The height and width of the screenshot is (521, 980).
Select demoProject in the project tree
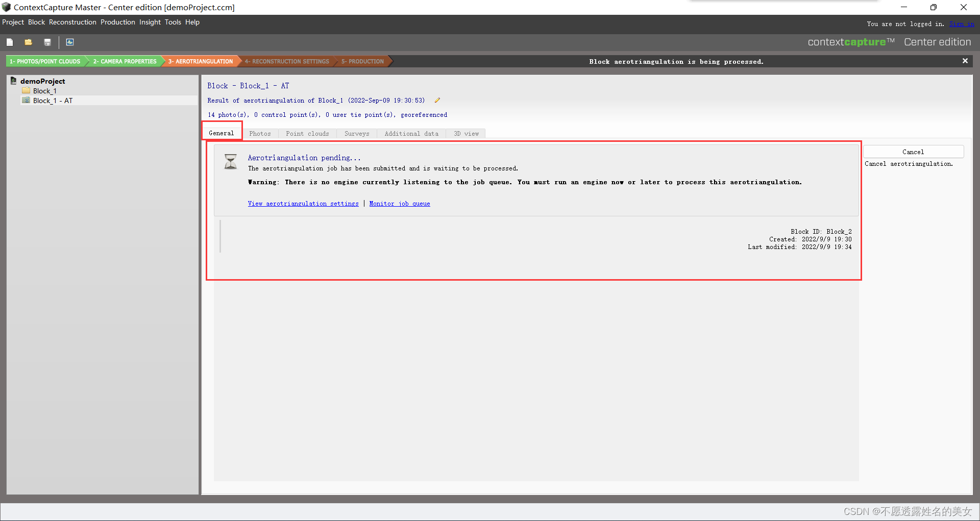43,81
